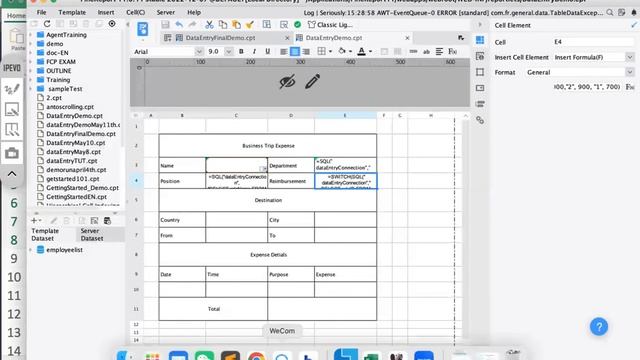
Task: Click the pencil edit parameter pane icon
Action: click(x=312, y=81)
